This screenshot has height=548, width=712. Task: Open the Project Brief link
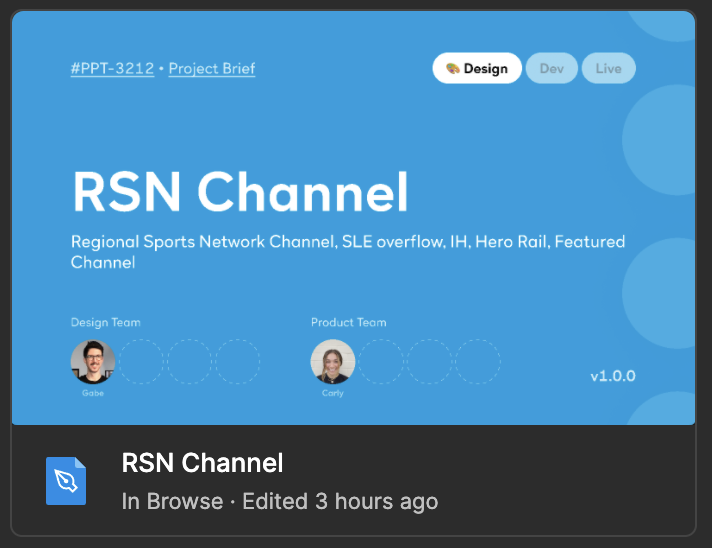[212, 69]
